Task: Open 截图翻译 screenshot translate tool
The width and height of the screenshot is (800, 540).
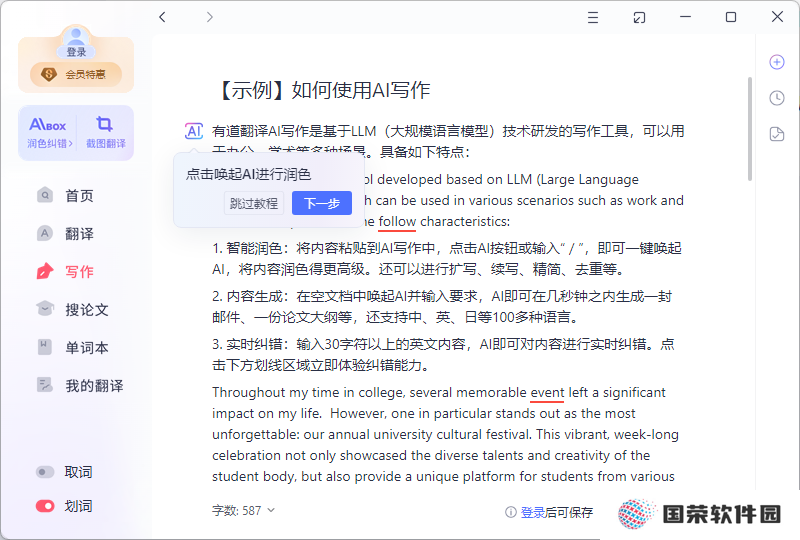Action: coord(106,133)
